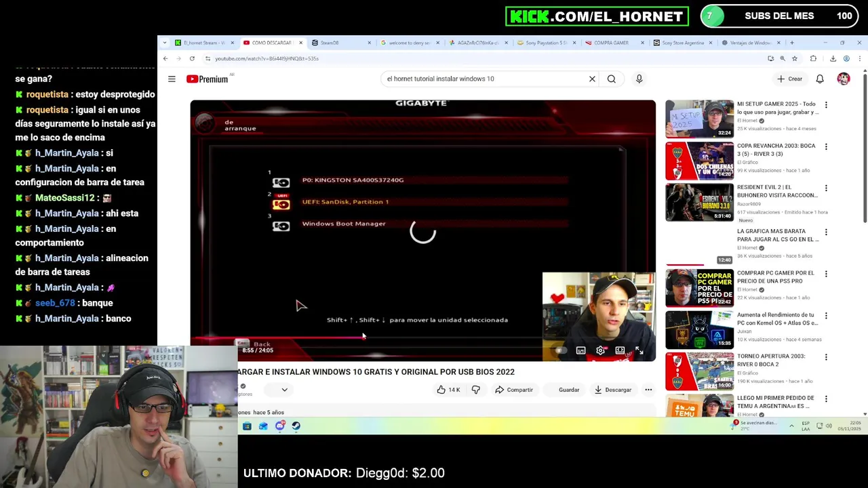This screenshot has height=488, width=868.
Task: Dislike the video
Action: 475,390
